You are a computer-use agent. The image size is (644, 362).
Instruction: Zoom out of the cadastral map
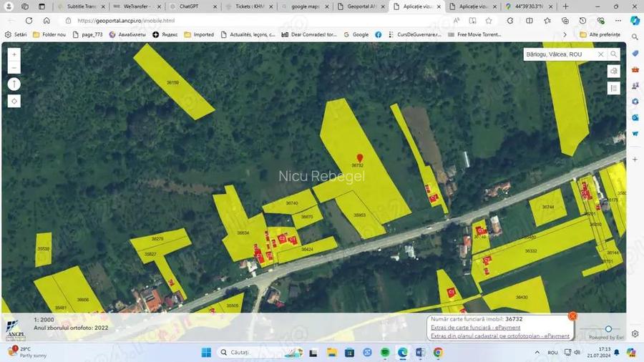[x=14, y=68]
